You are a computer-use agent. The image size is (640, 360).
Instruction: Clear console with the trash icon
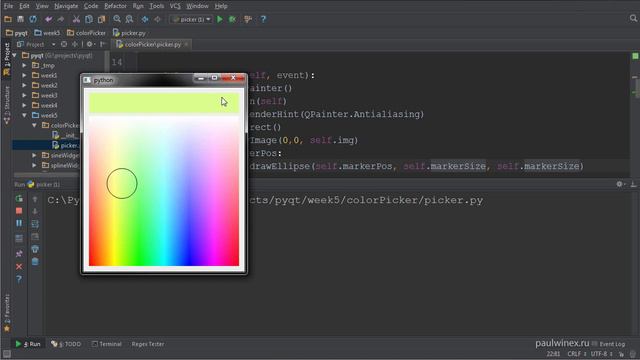35,262
